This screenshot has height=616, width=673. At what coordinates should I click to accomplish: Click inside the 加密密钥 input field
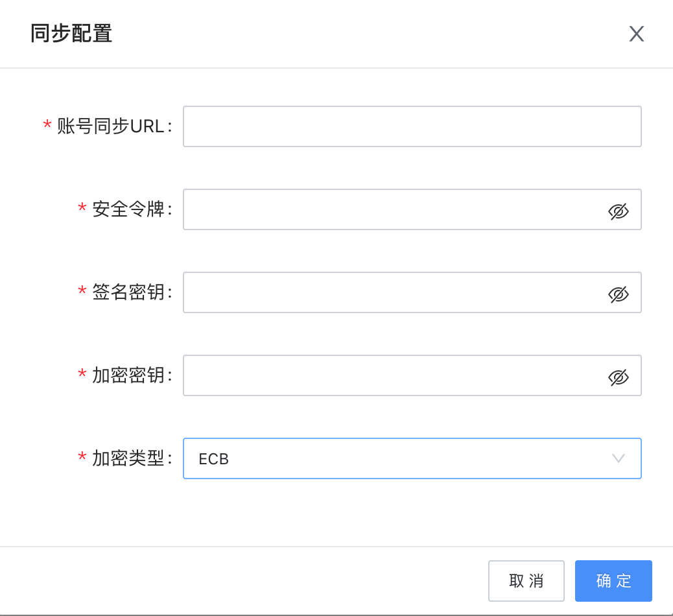[412, 375]
